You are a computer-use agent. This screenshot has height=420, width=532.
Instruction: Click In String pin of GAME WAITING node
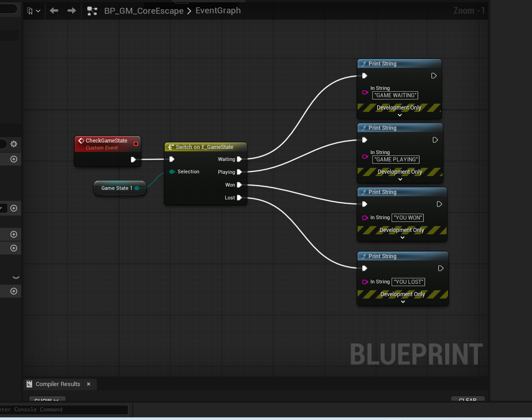(x=365, y=92)
